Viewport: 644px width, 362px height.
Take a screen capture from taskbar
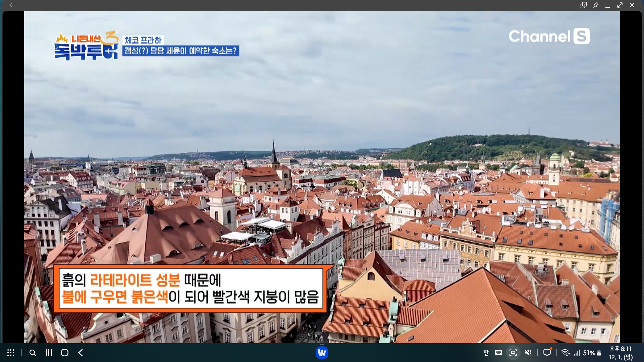(513, 353)
